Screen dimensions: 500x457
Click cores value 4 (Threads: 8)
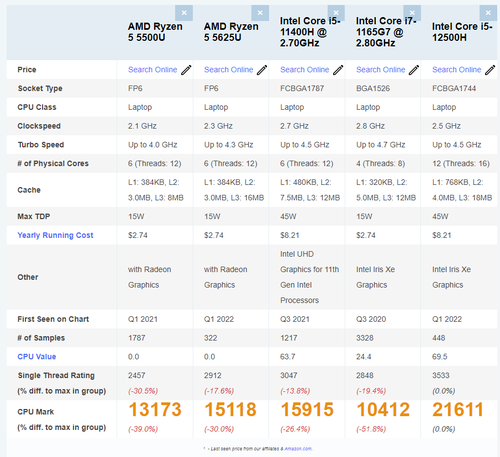tap(381, 164)
